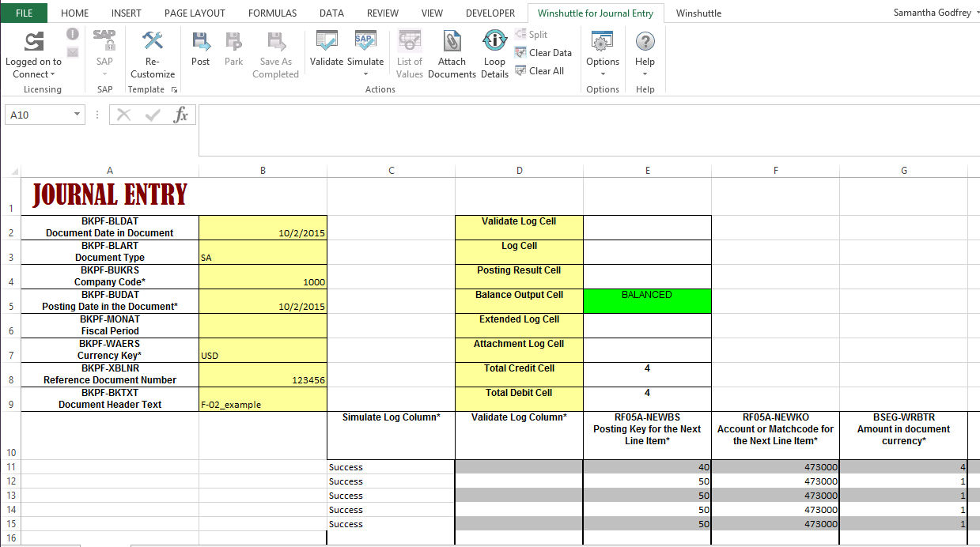
Task: Click the Simulate SAP icon
Action: [365, 41]
